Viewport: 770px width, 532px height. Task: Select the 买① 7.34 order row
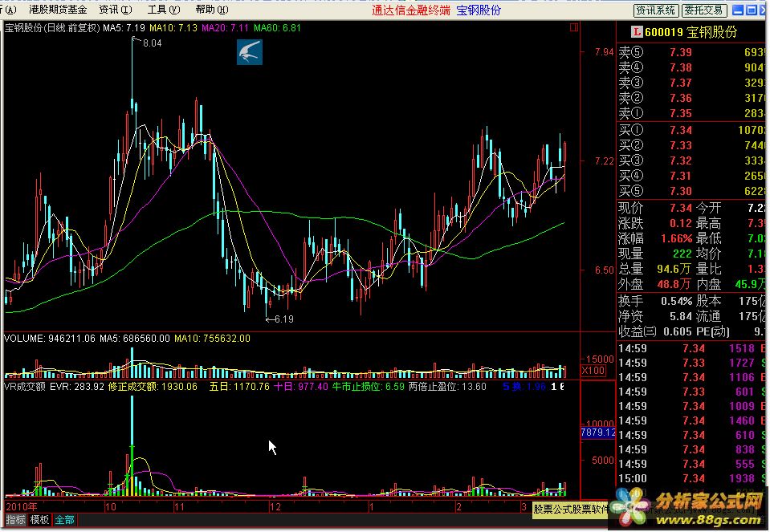(691, 130)
